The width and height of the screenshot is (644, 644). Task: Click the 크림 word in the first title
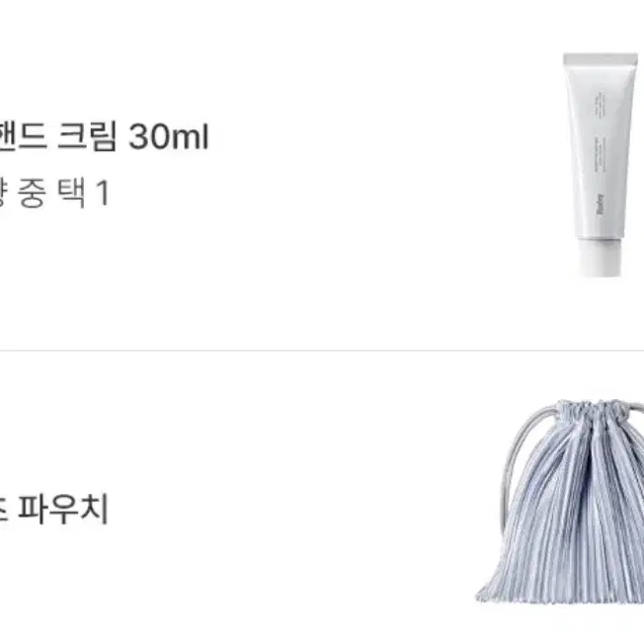point(87,136)
